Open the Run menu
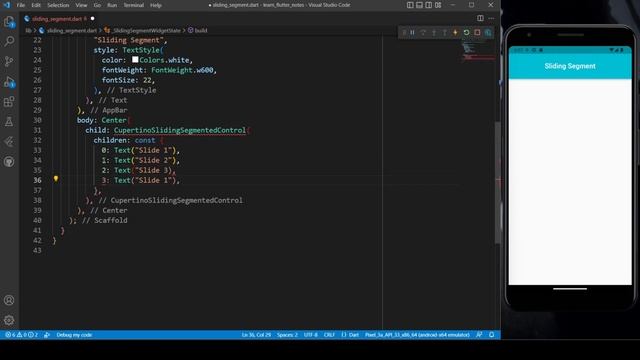640x360 pixels. pos(112,5)
